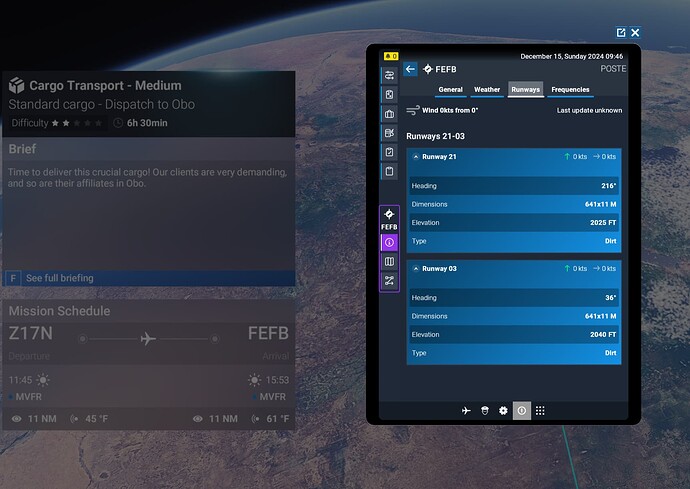This screenshot has width=690, height=489.
Task: Switch to the Frequencies tab
Action: point(570,90)
